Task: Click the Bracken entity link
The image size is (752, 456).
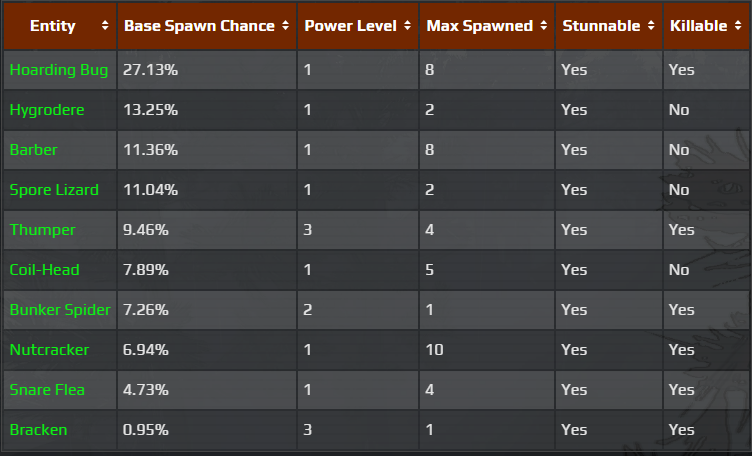Action: [x=38, y=430]
